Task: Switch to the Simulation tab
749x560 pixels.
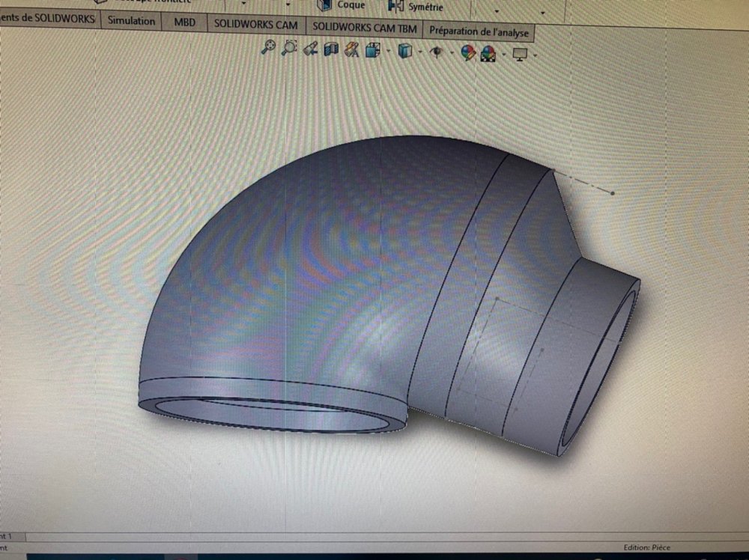Action: pos(131,21)
